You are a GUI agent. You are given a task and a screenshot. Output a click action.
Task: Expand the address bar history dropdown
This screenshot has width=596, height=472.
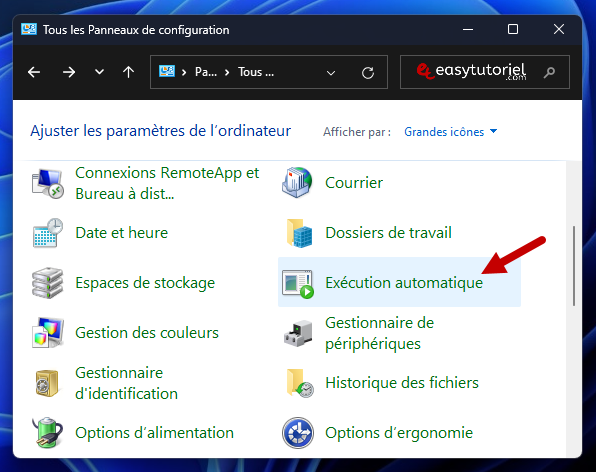click(x=331, y=73)
